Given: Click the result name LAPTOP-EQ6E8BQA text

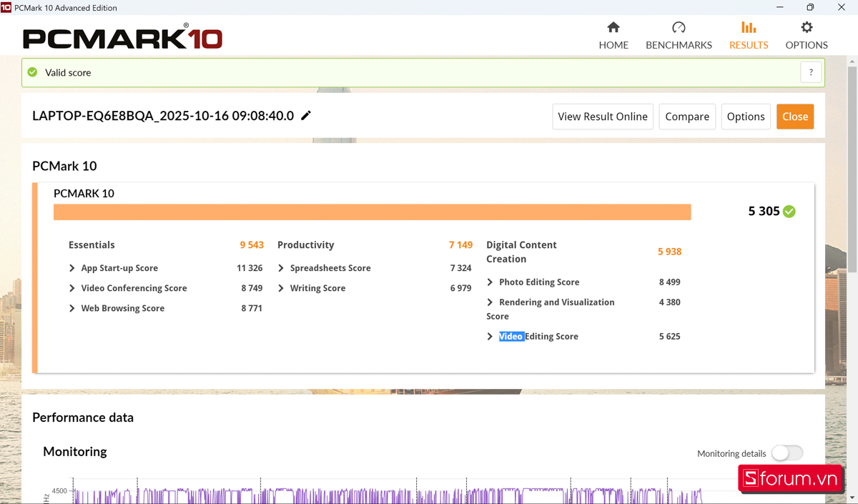Looking at the screenshot, I should click(163, 116).
